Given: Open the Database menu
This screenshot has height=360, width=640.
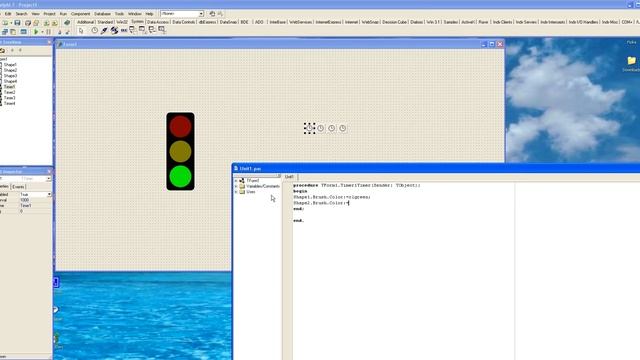Looking at the screenshot, I should coord(102,14).
